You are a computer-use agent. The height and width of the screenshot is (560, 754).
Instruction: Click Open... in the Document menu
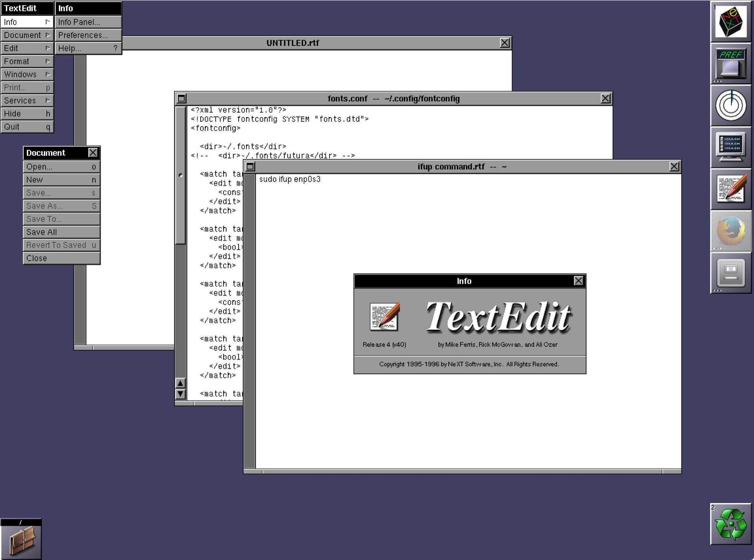(61, 167)
